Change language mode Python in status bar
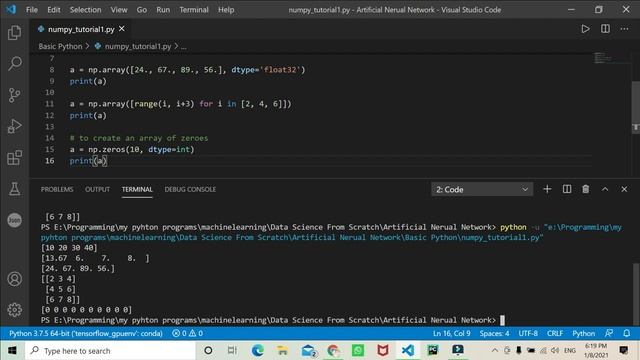This screenshot has width=640, height=360. click(x=583, y=333)
